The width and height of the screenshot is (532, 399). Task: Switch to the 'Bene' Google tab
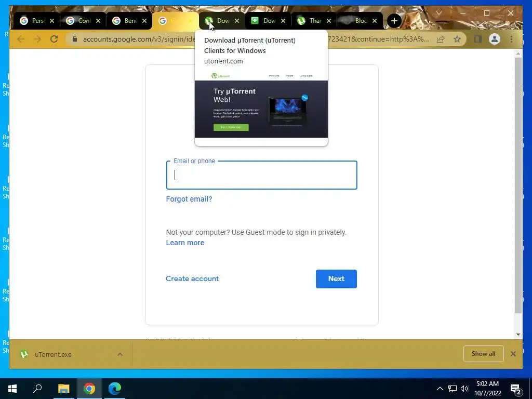click(x=125, y=21)
